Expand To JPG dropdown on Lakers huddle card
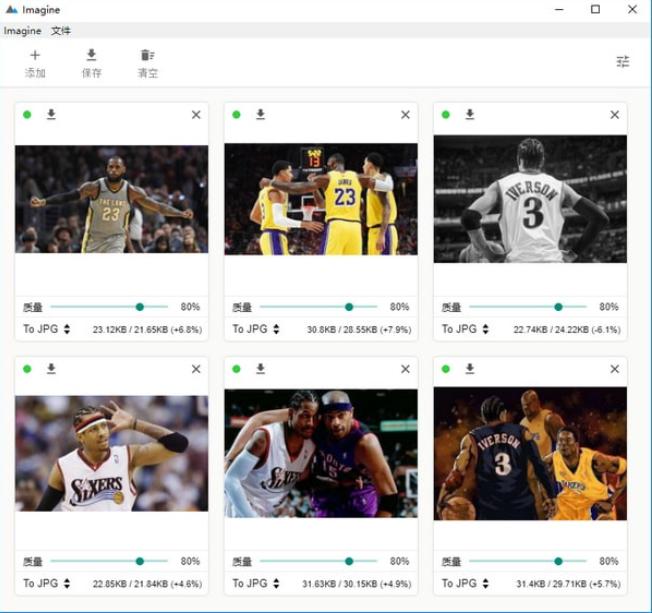 tap(256, 329)
